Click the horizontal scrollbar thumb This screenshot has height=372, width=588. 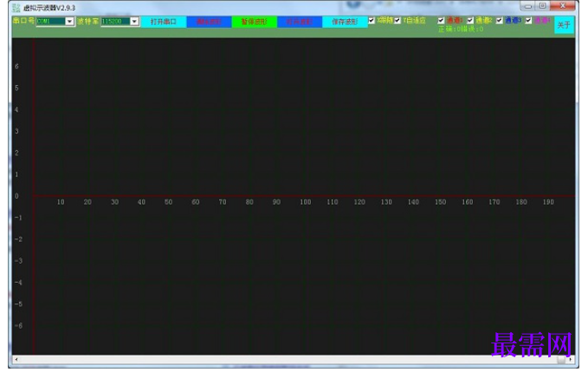click(561, 360)
